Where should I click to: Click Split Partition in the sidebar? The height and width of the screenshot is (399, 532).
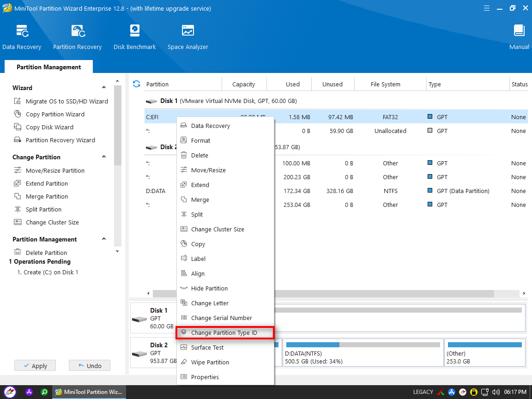(x=43, y=209)
